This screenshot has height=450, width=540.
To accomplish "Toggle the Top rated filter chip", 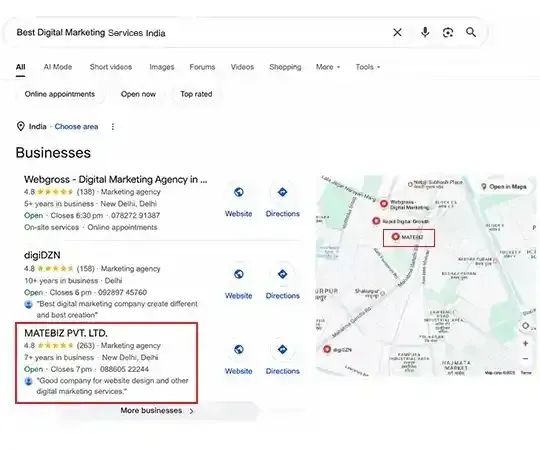I will [196, 94].
